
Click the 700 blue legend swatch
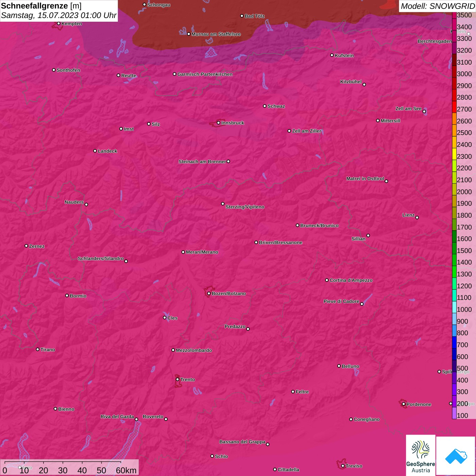pos(454,342)
